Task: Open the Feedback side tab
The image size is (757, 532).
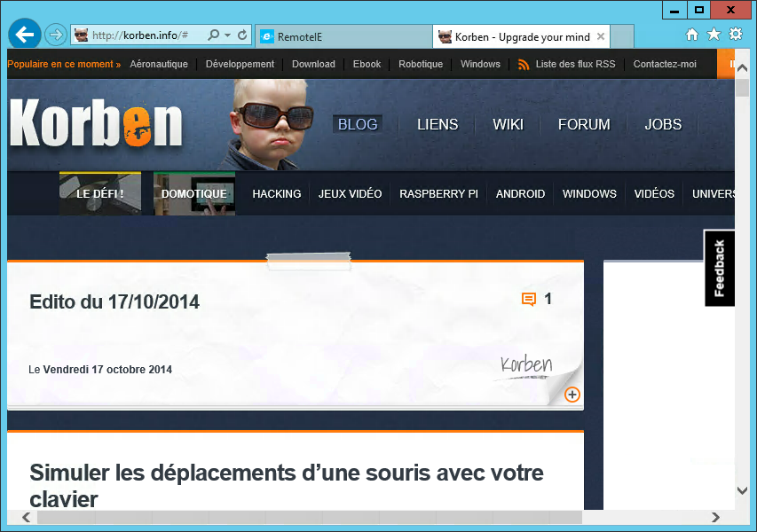Action: pyautogui.click(x=720, y=268)
